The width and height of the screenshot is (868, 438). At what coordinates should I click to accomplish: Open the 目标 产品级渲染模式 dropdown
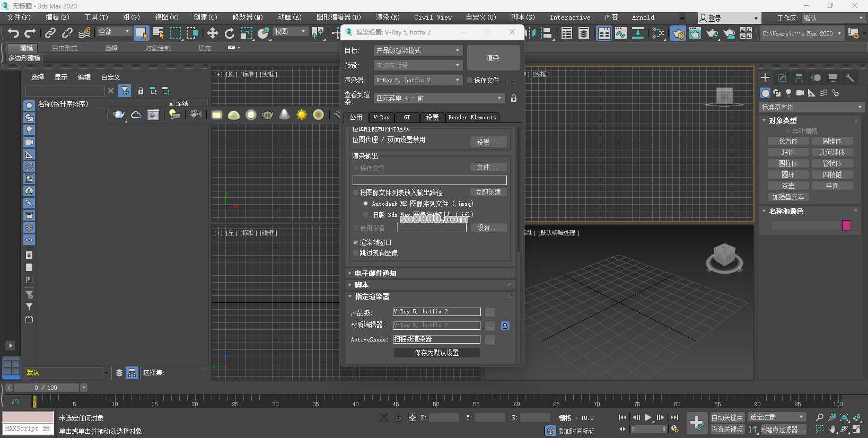pyautogui.click(x=418, y=50)
